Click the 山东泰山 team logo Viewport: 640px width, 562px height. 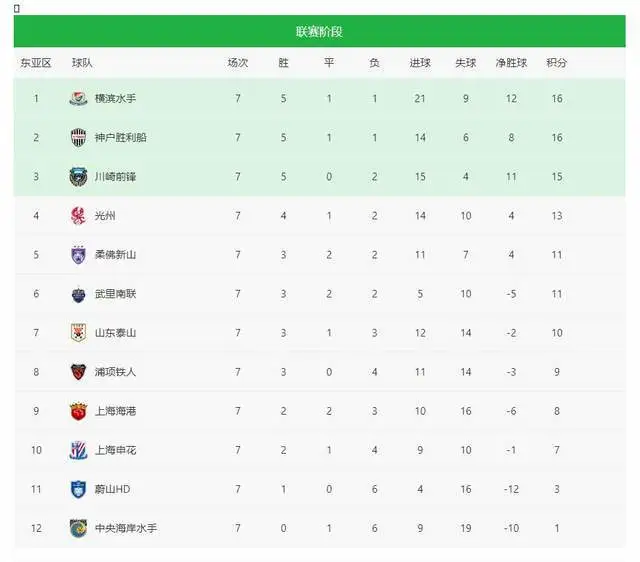[78, 333]
